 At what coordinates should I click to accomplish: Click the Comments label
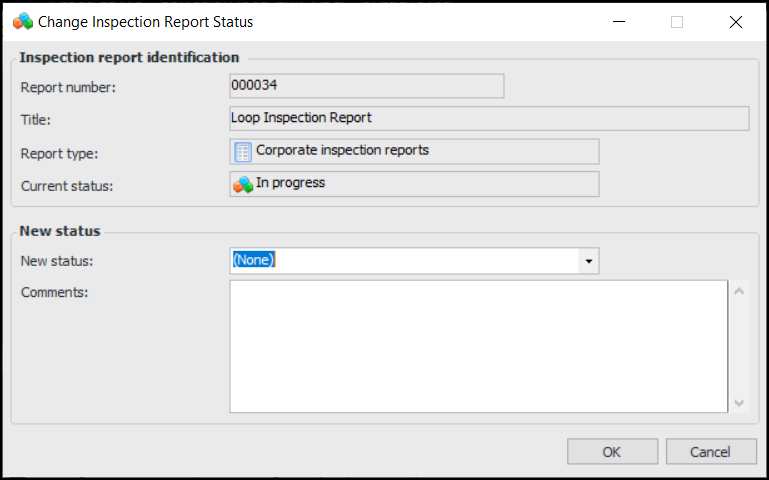click(55, 292)
